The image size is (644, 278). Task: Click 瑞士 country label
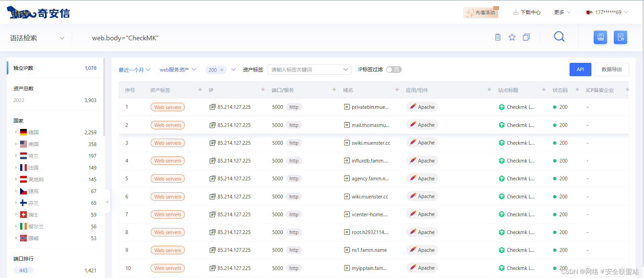click(34, 215)
